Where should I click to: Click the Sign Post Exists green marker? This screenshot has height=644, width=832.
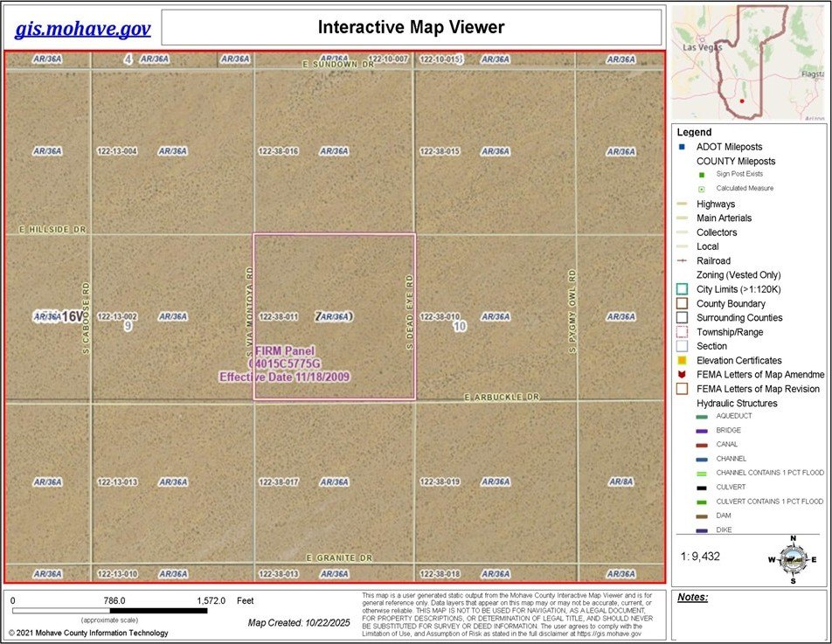point(702,175)
